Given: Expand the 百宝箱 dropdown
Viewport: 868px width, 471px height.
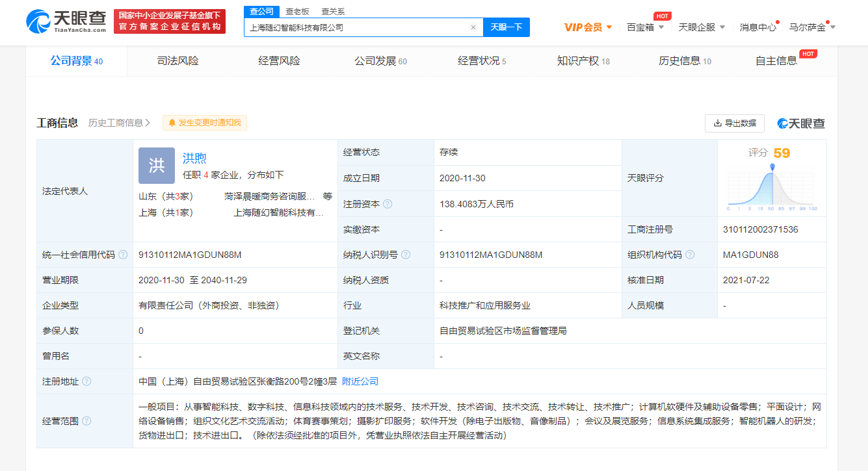Looking at the screenshot, I should coord(645,27).
